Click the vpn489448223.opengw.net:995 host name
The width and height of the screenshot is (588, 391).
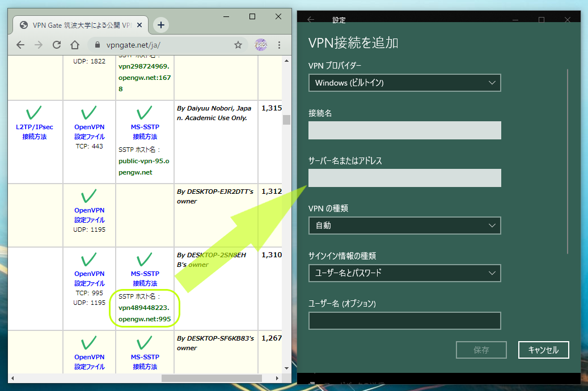(145, 313)
